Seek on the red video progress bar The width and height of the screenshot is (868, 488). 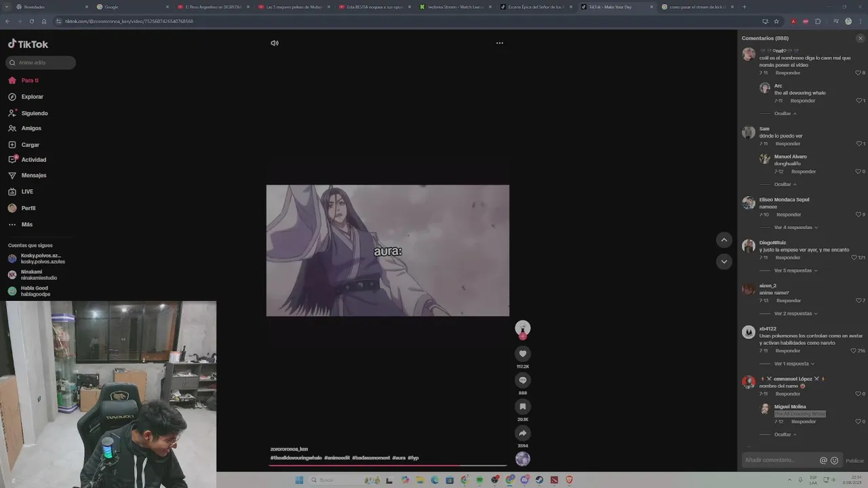388,466
